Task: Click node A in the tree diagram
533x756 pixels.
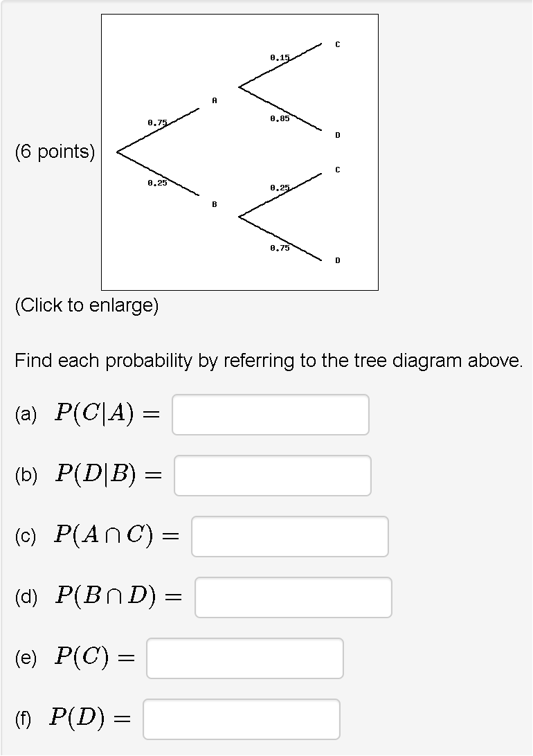Action: (215, 101)
